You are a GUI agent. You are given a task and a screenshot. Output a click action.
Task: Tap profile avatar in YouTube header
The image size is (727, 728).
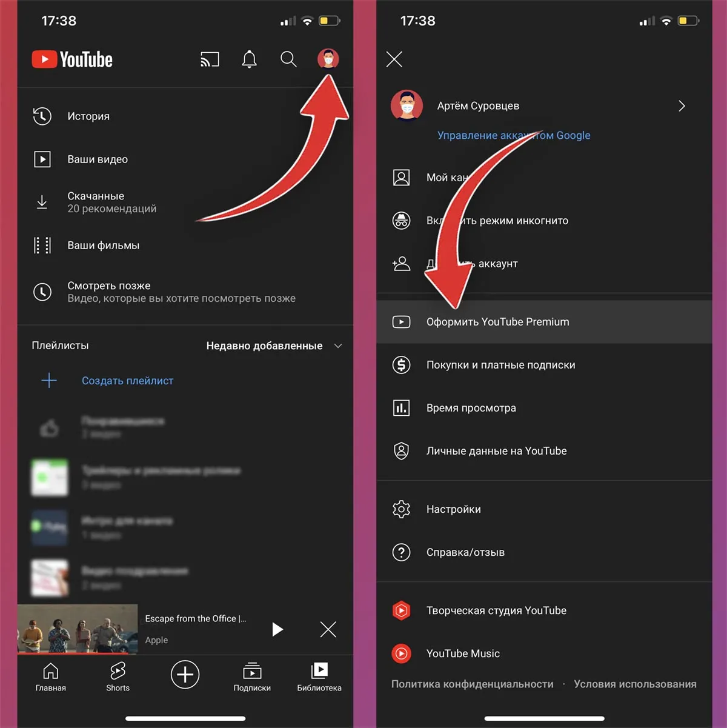(x=328, y=59)
